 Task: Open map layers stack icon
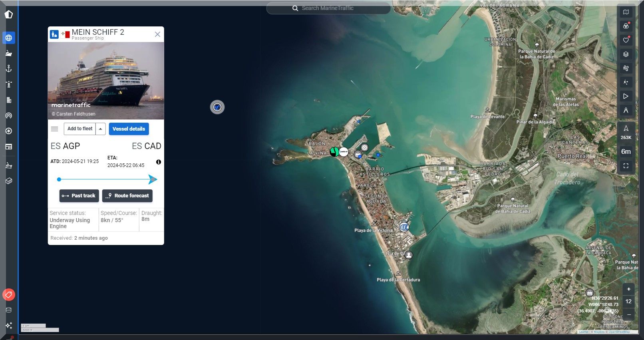[626, 54]
